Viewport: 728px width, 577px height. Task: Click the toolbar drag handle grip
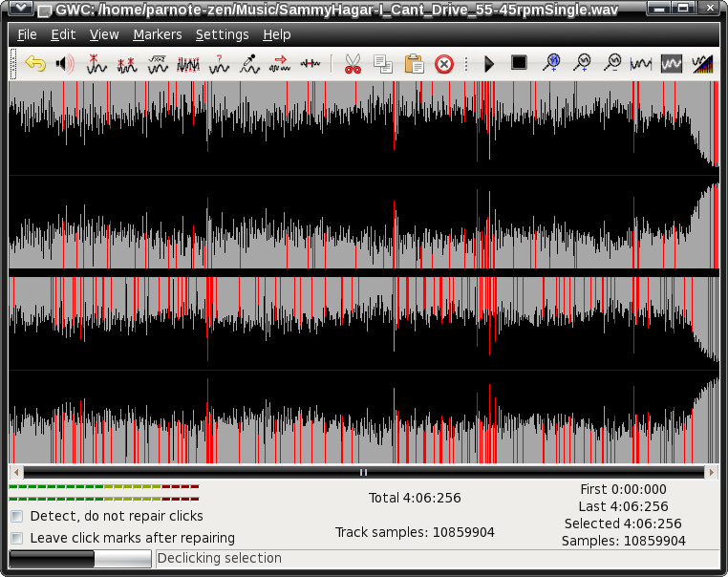13,64
